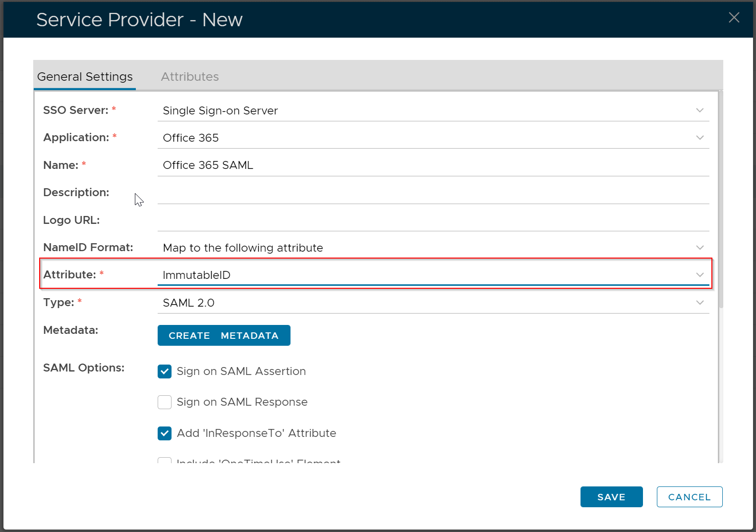Switch to the Attributes tab
Screen dimensions: 756x532
pos(189,77)
